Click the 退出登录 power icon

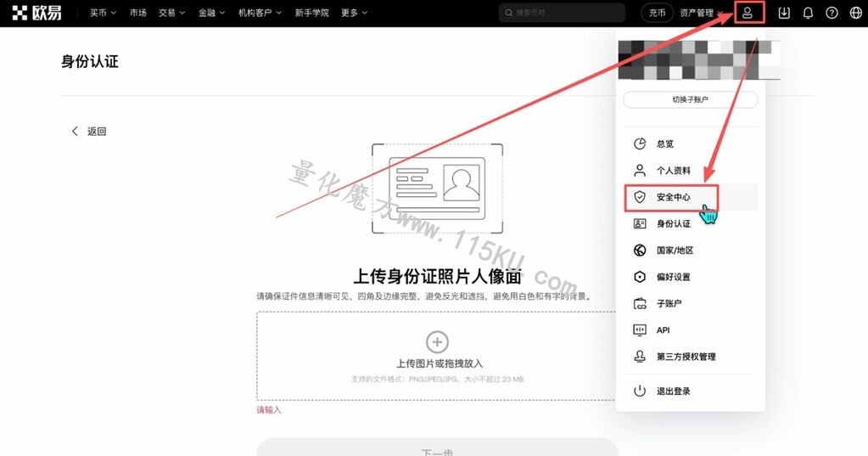tap(640, 391)
